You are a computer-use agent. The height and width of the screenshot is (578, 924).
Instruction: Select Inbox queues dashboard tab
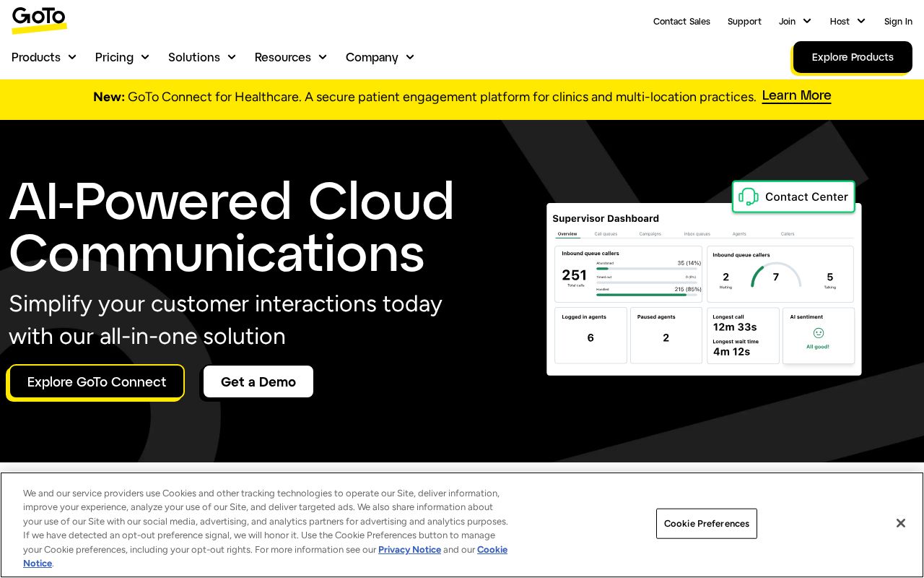point(697,234)
